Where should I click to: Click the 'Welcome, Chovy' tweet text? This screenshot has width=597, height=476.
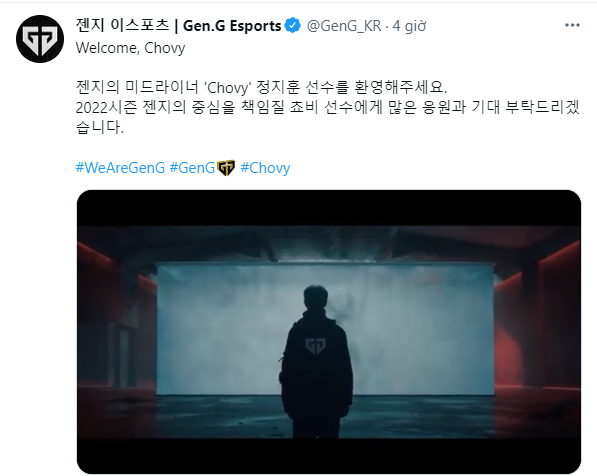pos(131,48)
